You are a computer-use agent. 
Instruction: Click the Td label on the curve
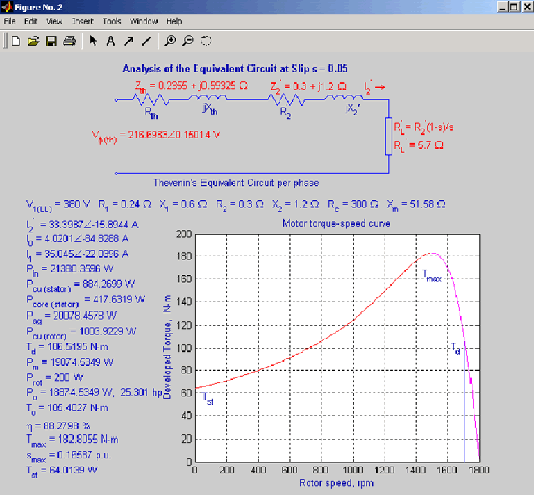click(x=456, y=349)
